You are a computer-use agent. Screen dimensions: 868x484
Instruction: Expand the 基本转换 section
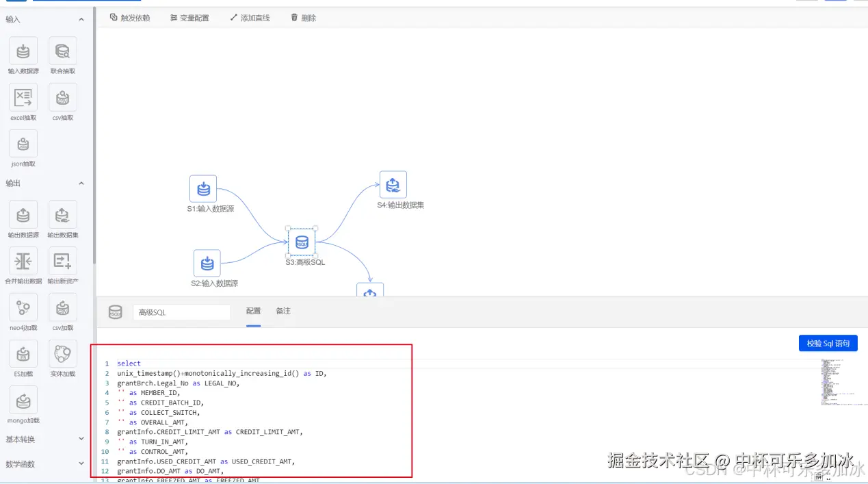point(81,439)
